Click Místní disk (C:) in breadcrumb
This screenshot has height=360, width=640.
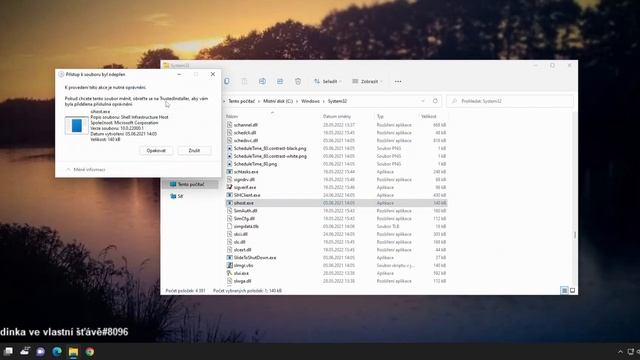[x=278, y=101]
